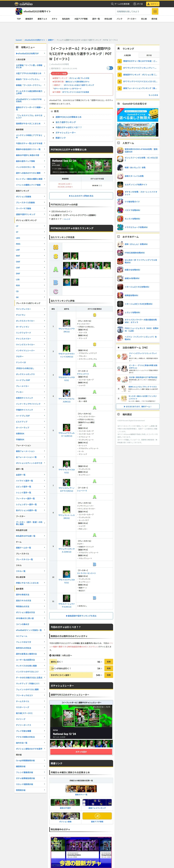The width and height of the screenshot is (174, 868).
Task: Open the 崩壊スターレイル game icon
Action: click(x=120, y=176)
